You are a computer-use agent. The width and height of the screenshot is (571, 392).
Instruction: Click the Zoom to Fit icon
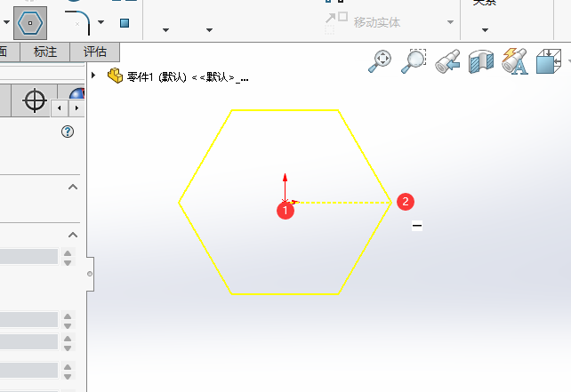pyautogui.click(x=380, y=61)
